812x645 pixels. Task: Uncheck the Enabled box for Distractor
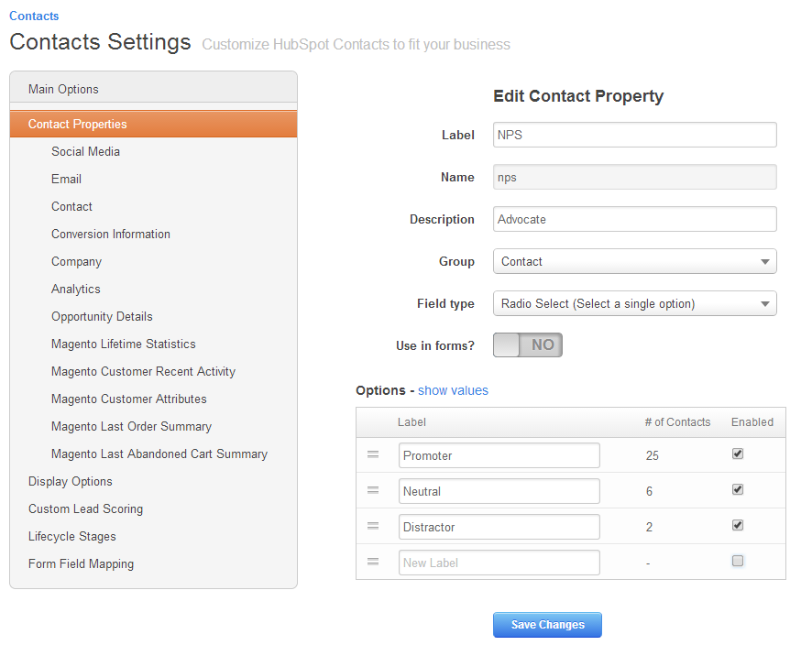(738, 525)
